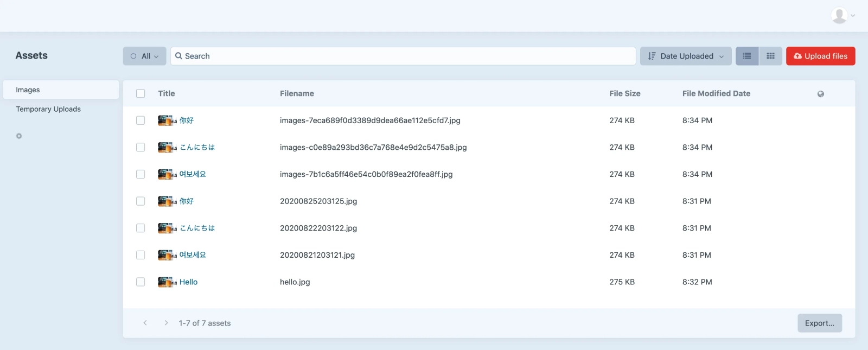Screen dimensions: 868x350
Task: Go to next page of assets
Action: [x=166, y=323]
